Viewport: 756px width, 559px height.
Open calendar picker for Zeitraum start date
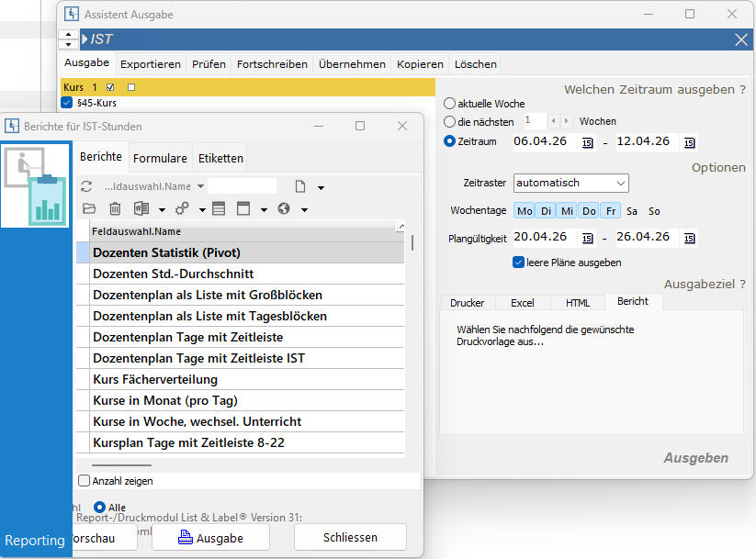(x=588, y=141)
